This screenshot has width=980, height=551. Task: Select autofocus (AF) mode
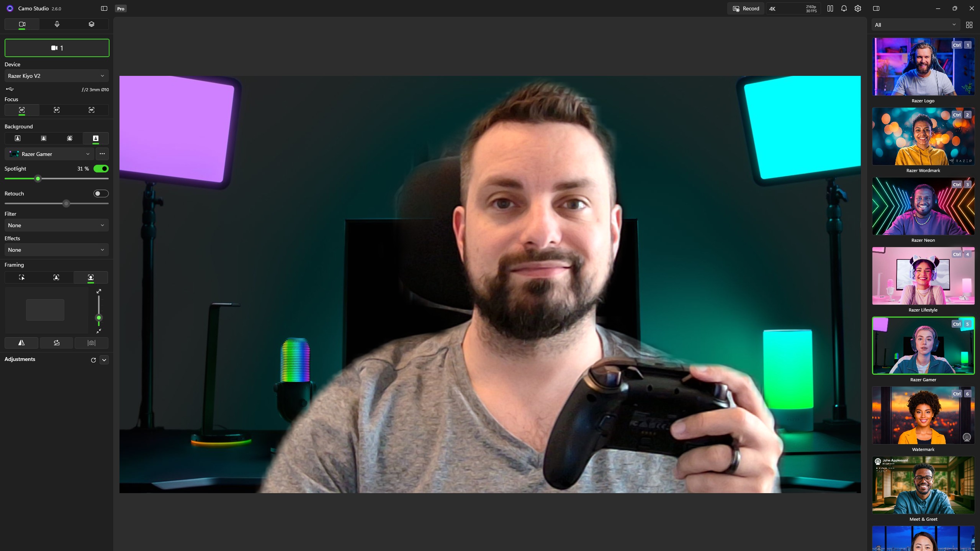tap(21, 110)
